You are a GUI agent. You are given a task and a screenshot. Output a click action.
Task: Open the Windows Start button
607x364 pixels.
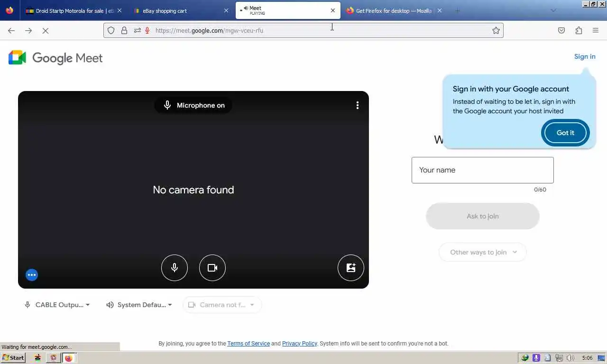(x=13, y=358)
